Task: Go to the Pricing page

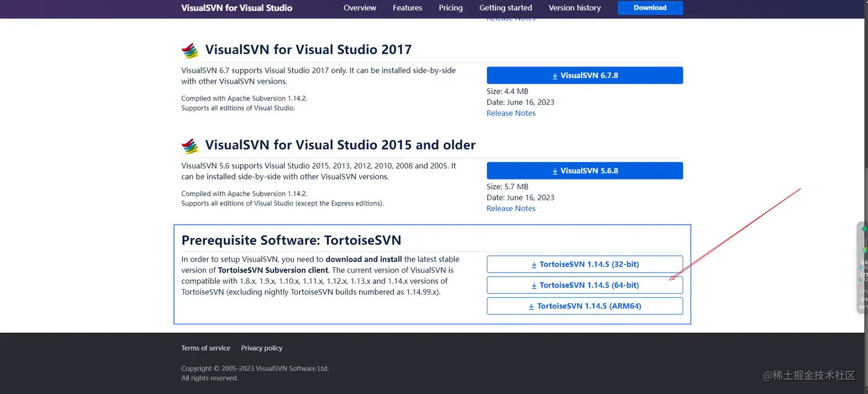Action: (451, 8)
